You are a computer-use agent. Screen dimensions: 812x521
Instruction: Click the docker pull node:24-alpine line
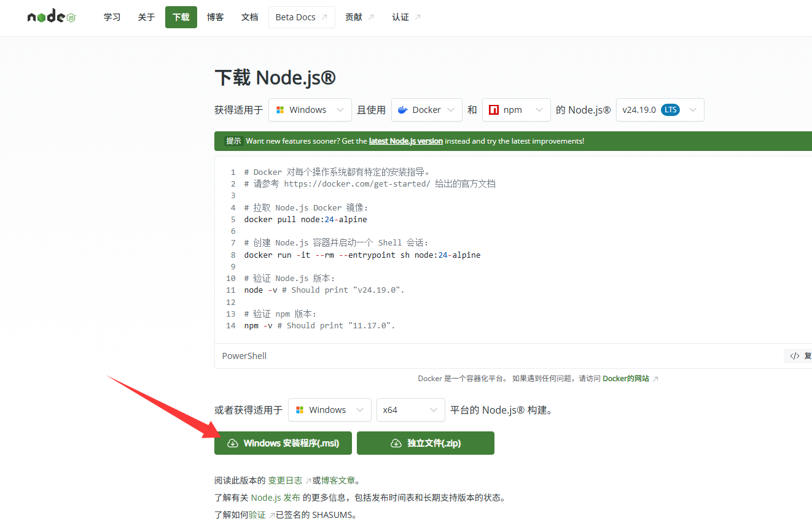[x=305, y=219]
